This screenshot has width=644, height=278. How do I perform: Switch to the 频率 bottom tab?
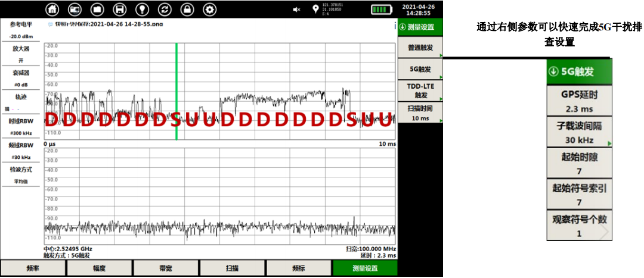(33, 268)
